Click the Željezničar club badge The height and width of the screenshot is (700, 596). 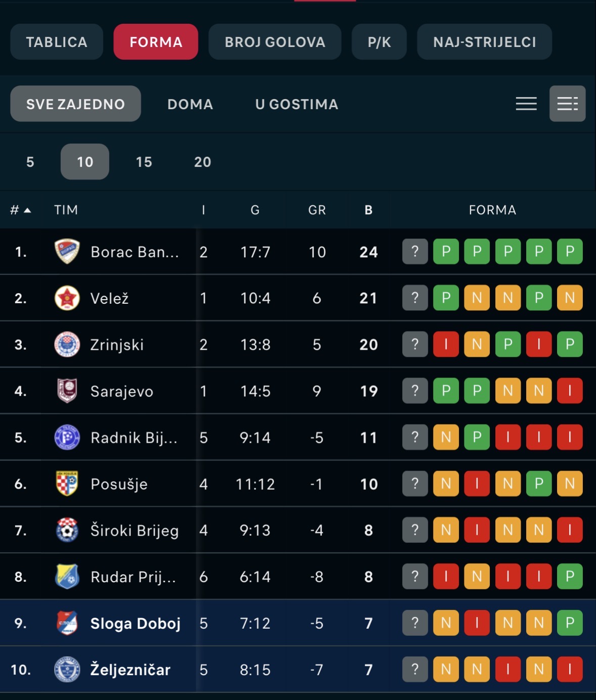pos(67,670)
